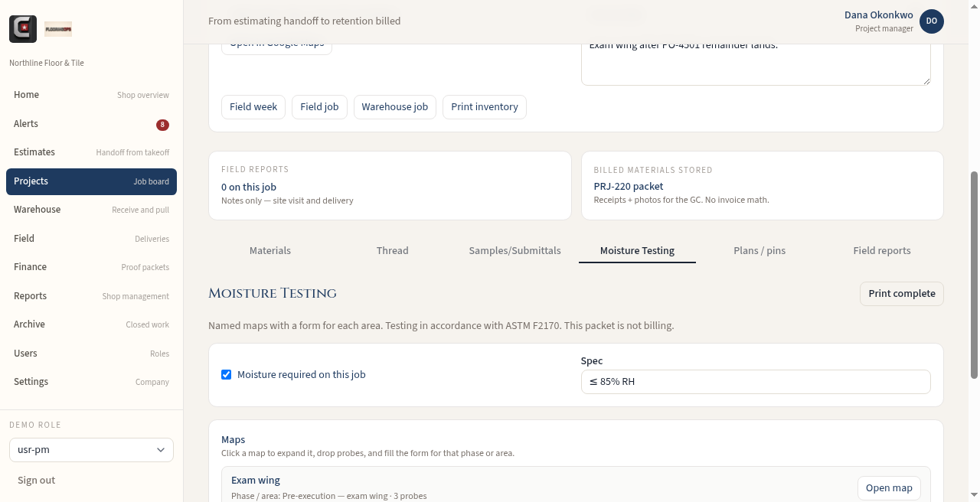Open Finance proof packets

[91, 267]
